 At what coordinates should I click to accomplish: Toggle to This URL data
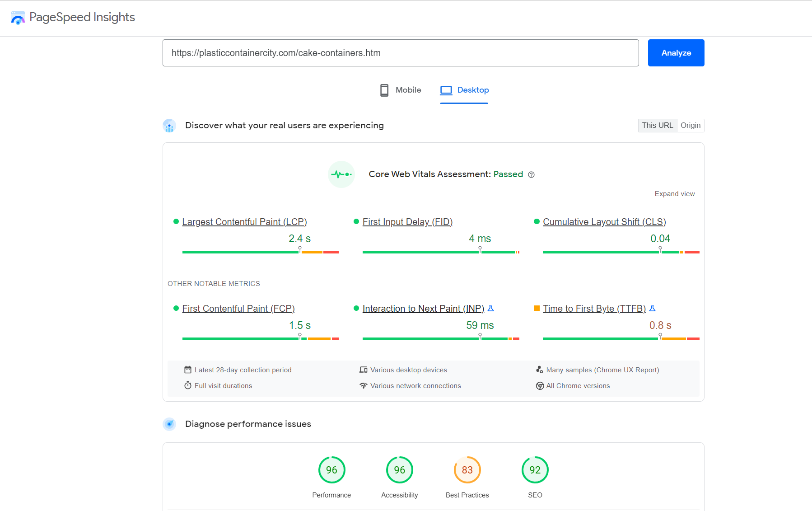(658, 126)
